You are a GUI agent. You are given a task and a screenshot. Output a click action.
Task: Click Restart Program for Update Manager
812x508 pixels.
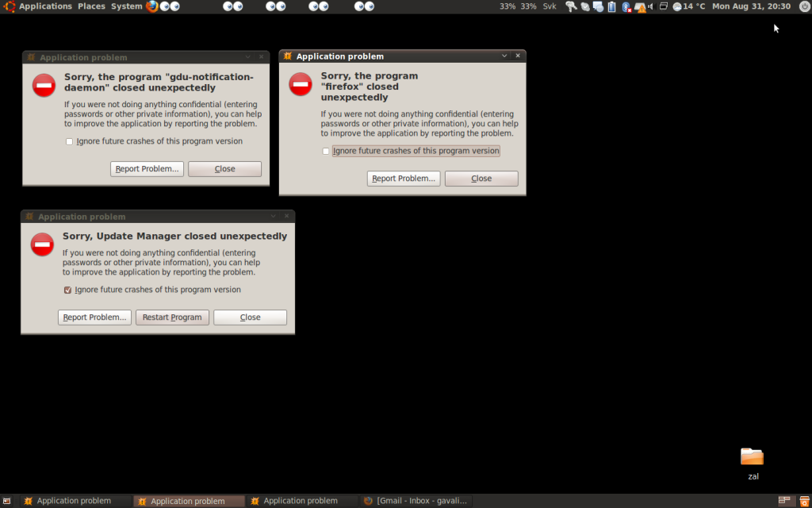coord(172,317)
